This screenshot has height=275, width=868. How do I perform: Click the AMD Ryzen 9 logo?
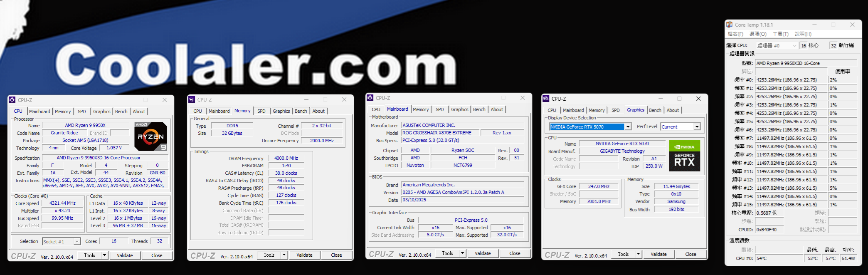(151, 136)
